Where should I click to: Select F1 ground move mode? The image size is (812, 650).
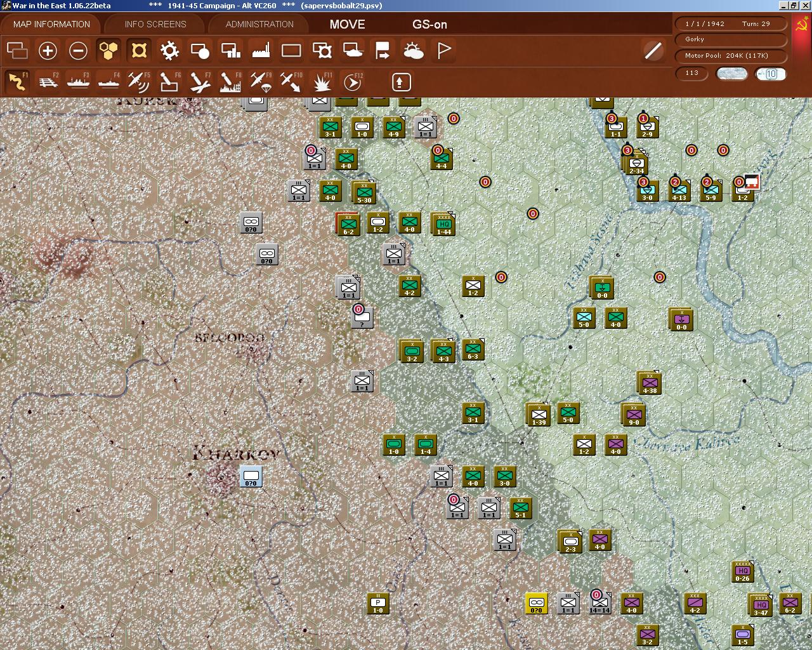pos(17,82)
